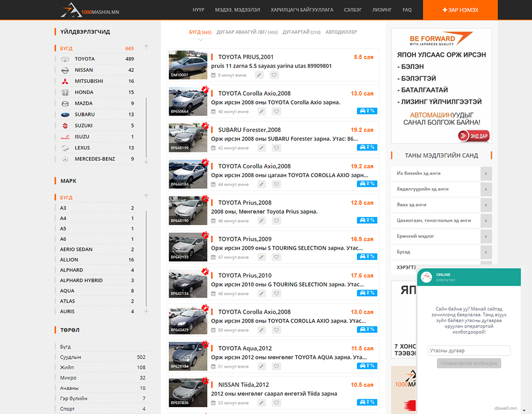The height and width of the screenshot is (414, 532).
Task: Click the manufacturers list scrollbar
Action: [146, 127]
